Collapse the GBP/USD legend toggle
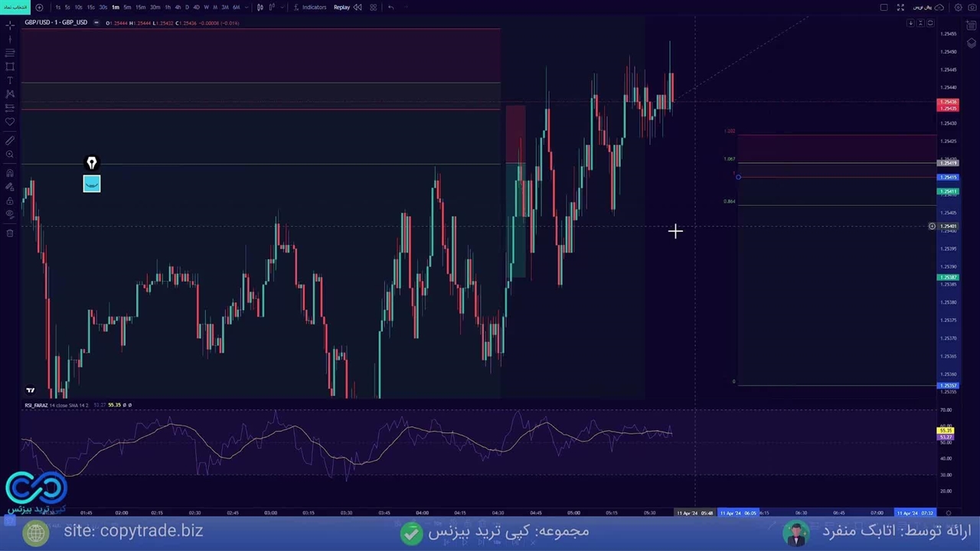Viewport: 980px width, 551px height. pyautogui.click(x=96, y=23)
